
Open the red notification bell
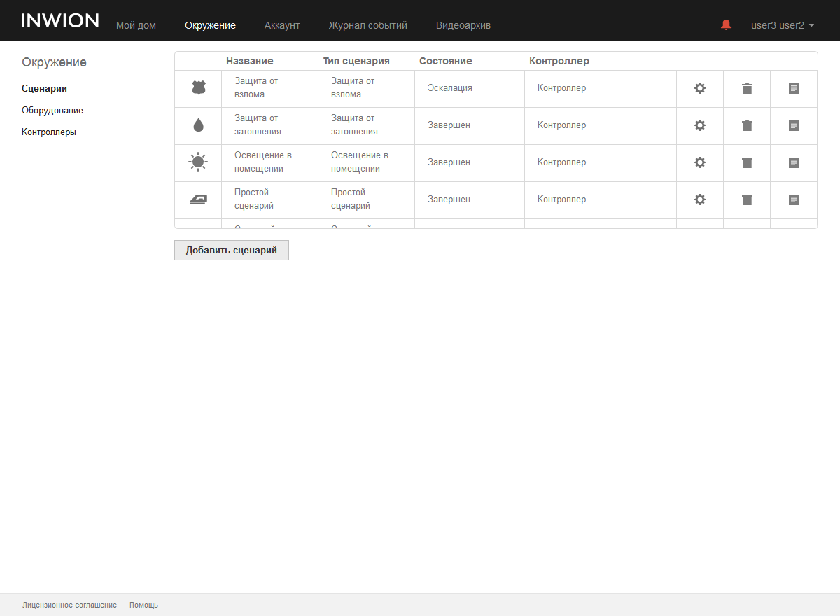point(726,24)
